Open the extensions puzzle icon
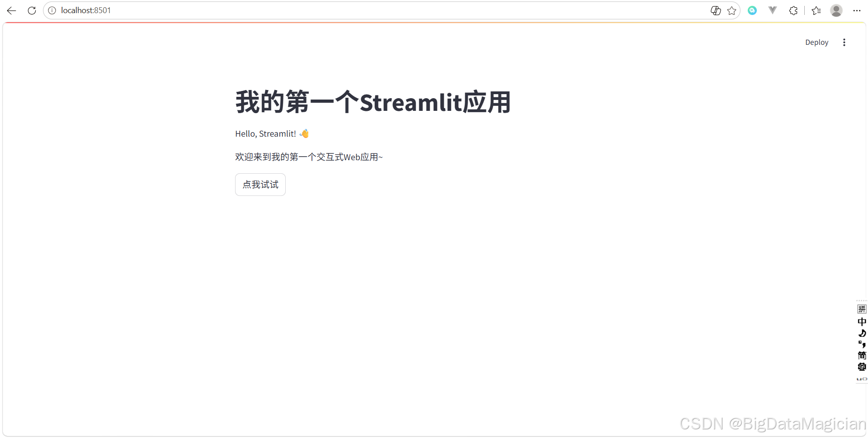This screenshot has height=438, width=868. point(793,10)
